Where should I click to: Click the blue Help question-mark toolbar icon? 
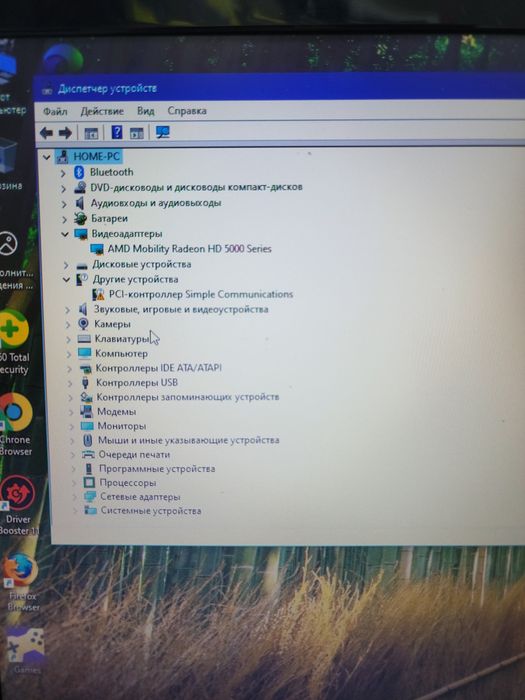[117, 132]
